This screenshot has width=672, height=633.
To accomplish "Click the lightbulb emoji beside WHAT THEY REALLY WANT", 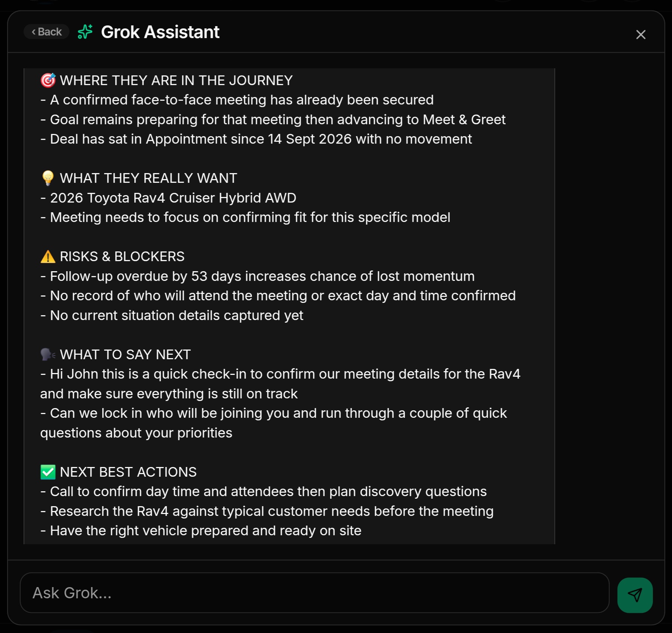I will tap(48, 178).
